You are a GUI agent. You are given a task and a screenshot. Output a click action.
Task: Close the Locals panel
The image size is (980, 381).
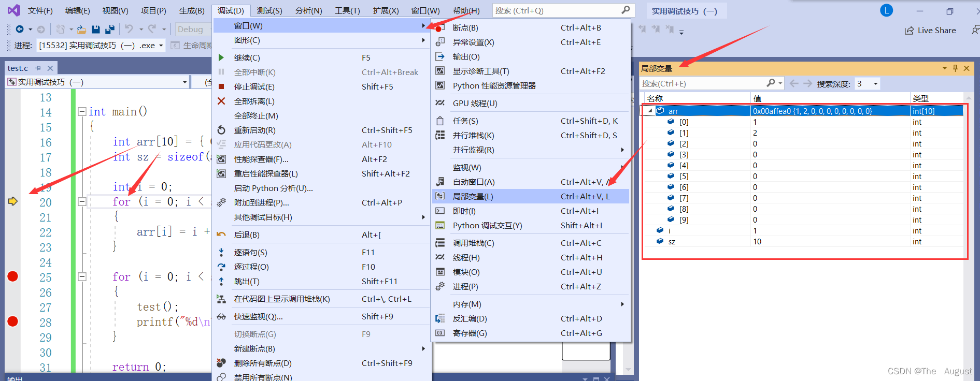coord(967,68)
